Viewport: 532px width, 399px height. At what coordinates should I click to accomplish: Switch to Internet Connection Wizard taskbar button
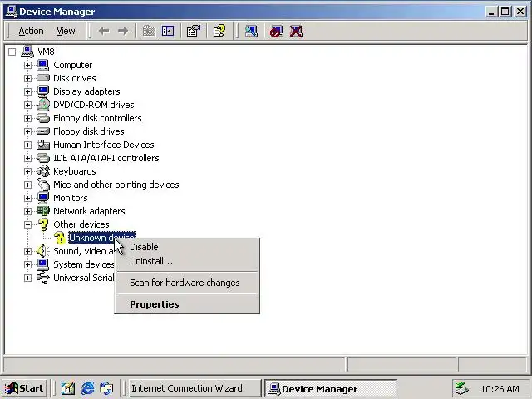[x=195, y=388]
